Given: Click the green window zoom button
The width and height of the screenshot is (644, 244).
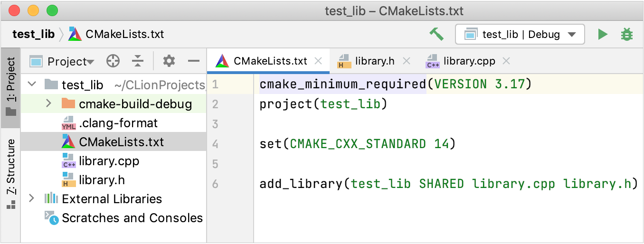Looking at the screenshot, I should click(52, 10).
